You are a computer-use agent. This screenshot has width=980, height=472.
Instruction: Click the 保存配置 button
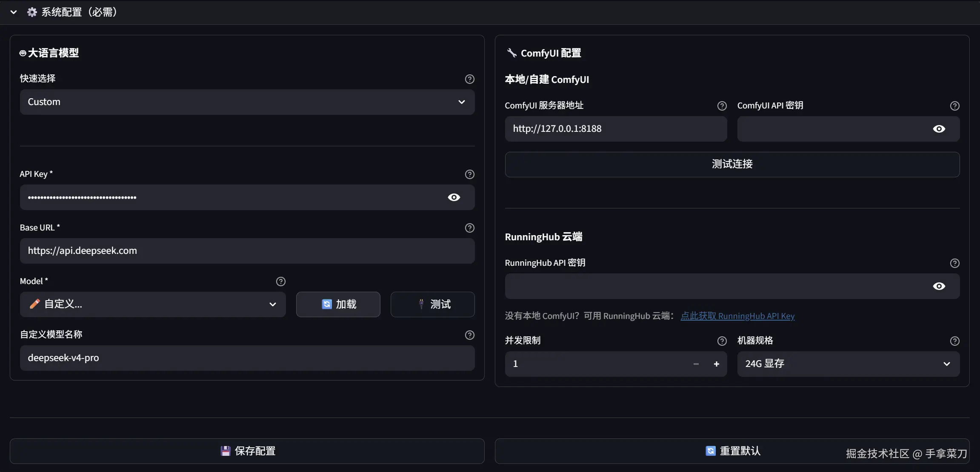247,451
